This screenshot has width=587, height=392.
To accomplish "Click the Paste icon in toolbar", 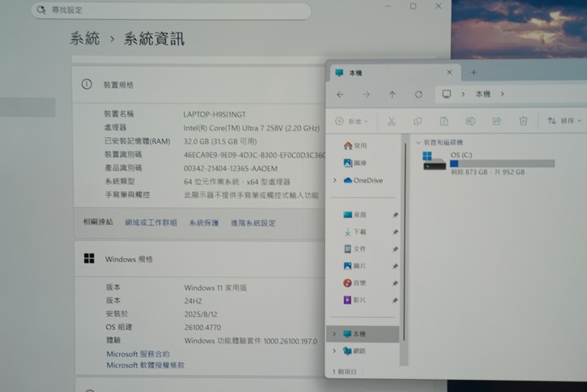I will click(x=444, y=121).
